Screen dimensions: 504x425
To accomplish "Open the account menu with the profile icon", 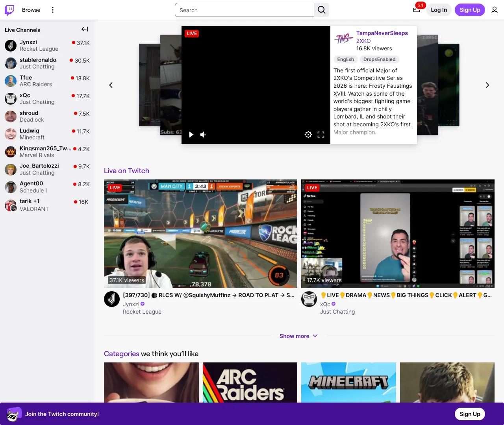I will tap(495, 10).
